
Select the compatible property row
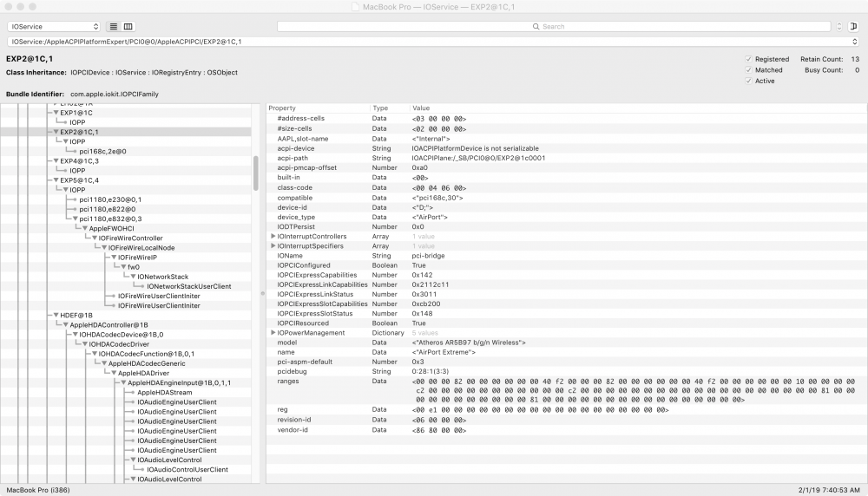click(566, 198)
